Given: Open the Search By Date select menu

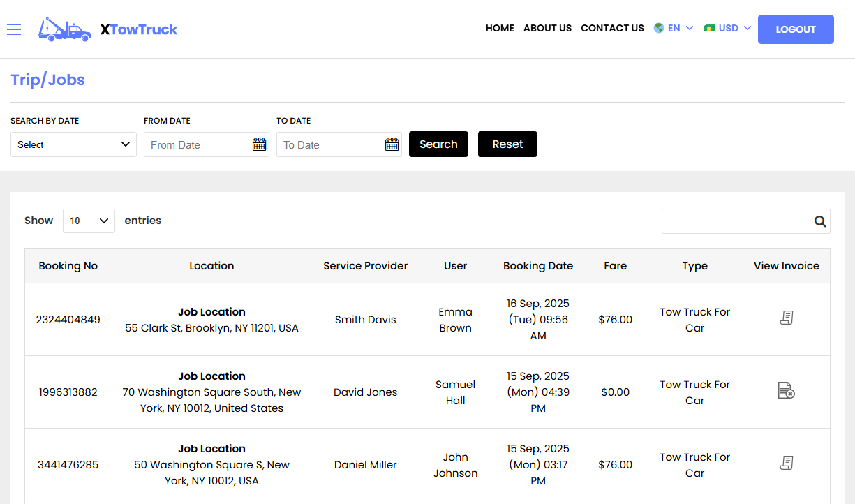Looking at the screenshot, I should point(73,144).
